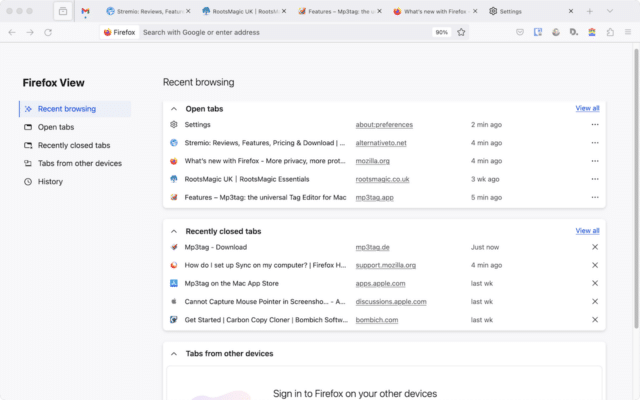The width and height of the screenshot is (640, 400).
Task: Click View all for Recently closed tabs
Action: click(x=587, y=231)
